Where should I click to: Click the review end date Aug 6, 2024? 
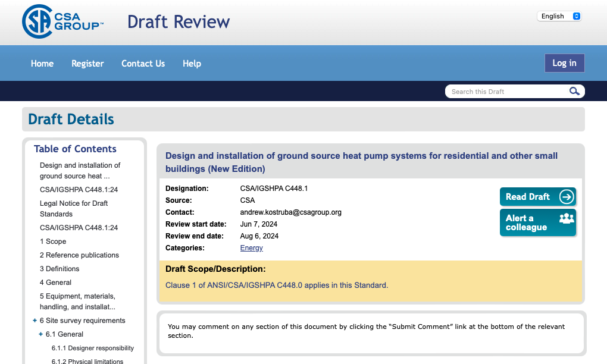[x=259, y=236]
